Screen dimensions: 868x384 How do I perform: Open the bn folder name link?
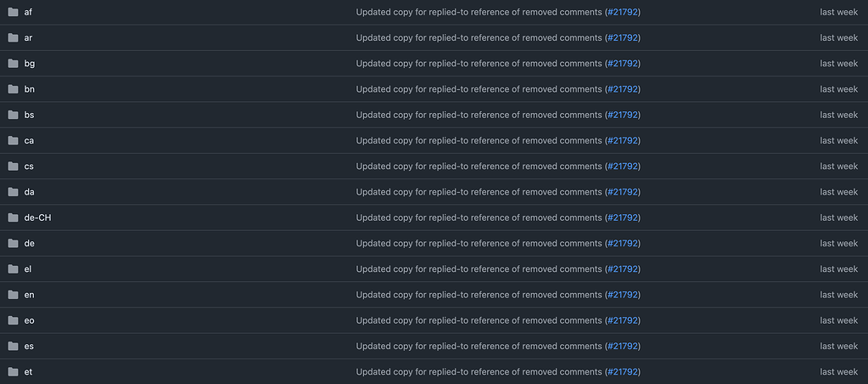(30, 89)
